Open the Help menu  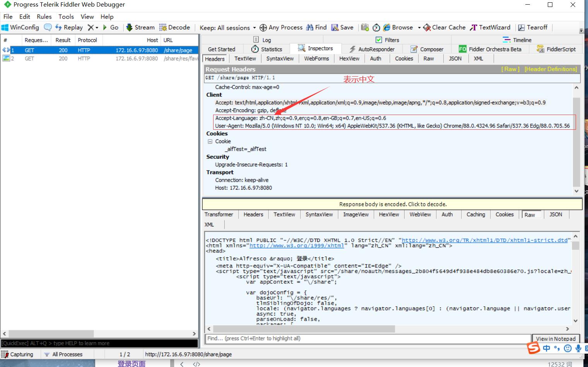tap(107, 17)
